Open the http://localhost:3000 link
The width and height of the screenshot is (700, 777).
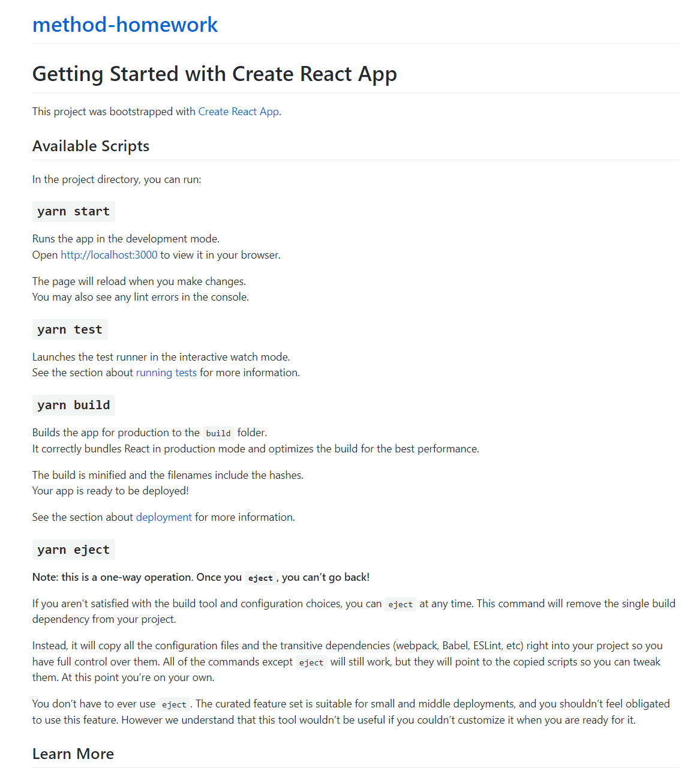click(x=109, y=255)
